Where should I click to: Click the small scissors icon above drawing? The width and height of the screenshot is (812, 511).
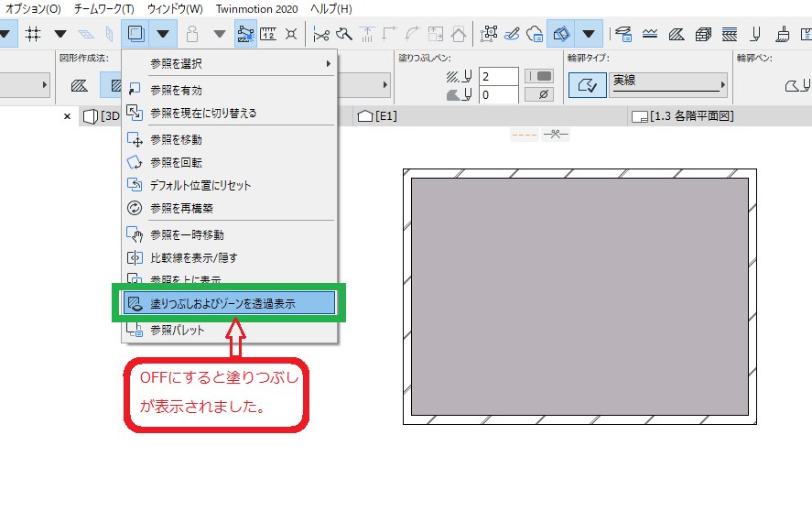tap(555, 135)
